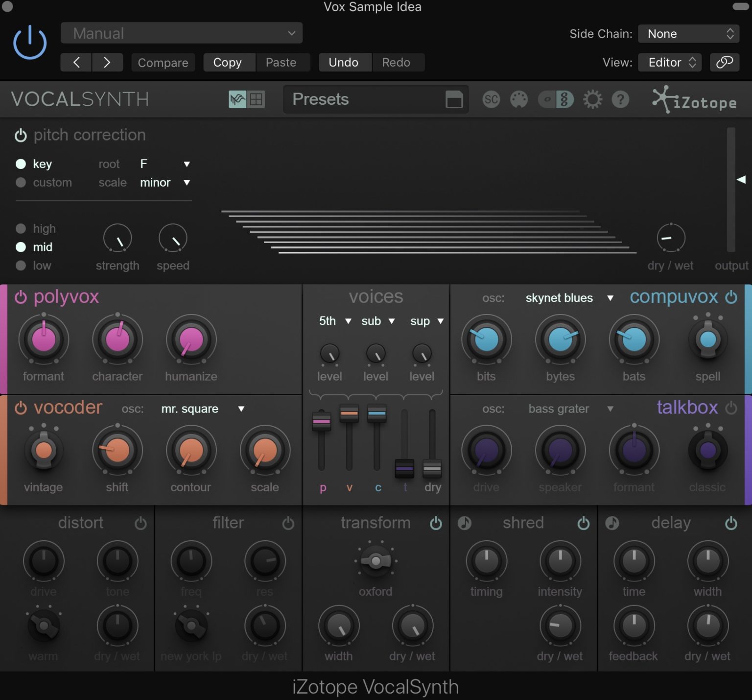Click the color palette icon in header
752x700 pixels.
tap(519, 99)
